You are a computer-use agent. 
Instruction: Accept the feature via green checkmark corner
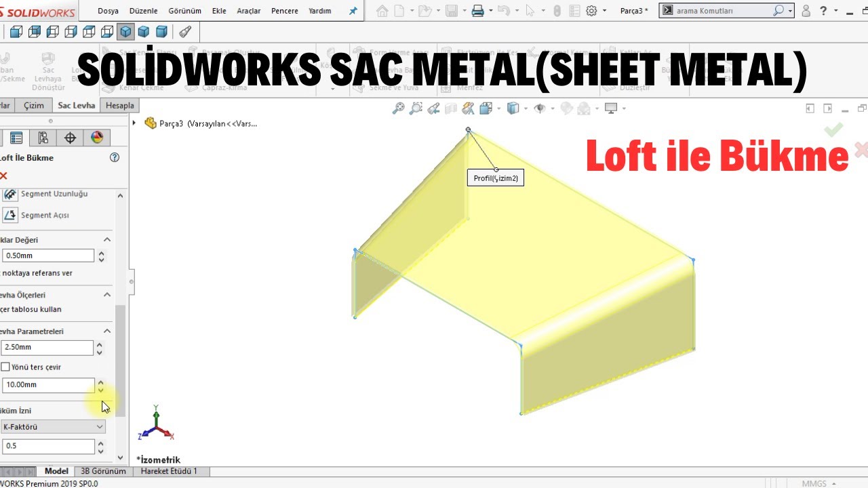coord(833,129)
